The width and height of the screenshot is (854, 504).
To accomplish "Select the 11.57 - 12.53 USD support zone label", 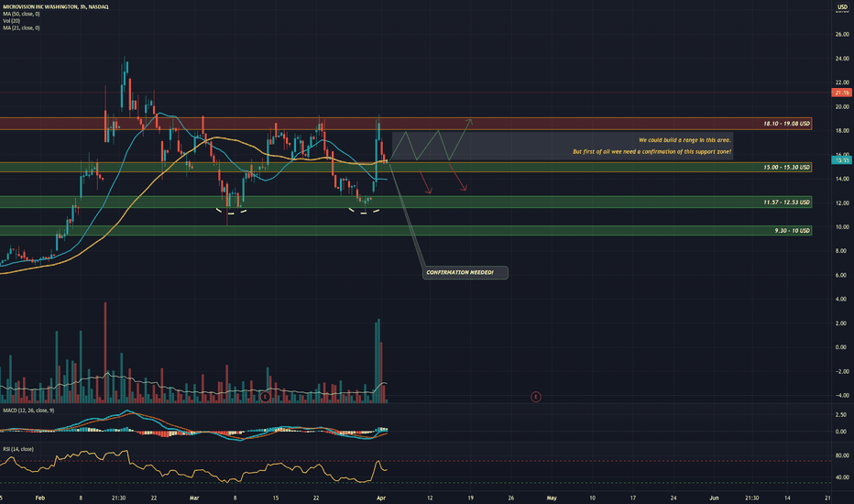I will tap(786, 203).
